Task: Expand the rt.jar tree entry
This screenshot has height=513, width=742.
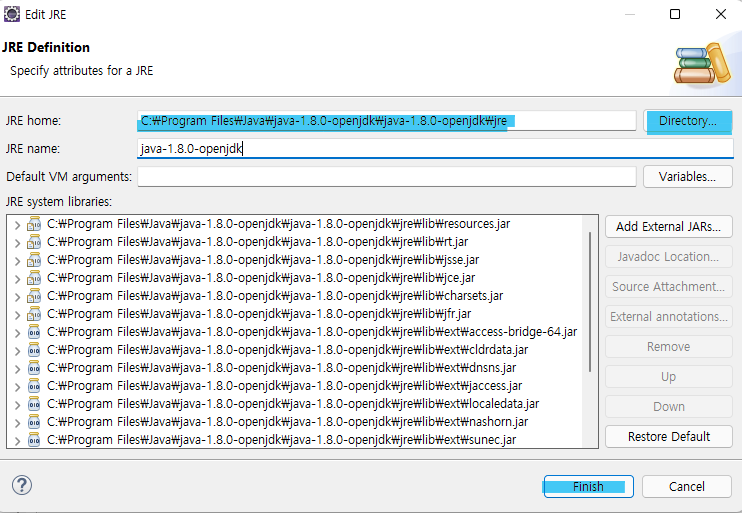Action: [18, 243]
